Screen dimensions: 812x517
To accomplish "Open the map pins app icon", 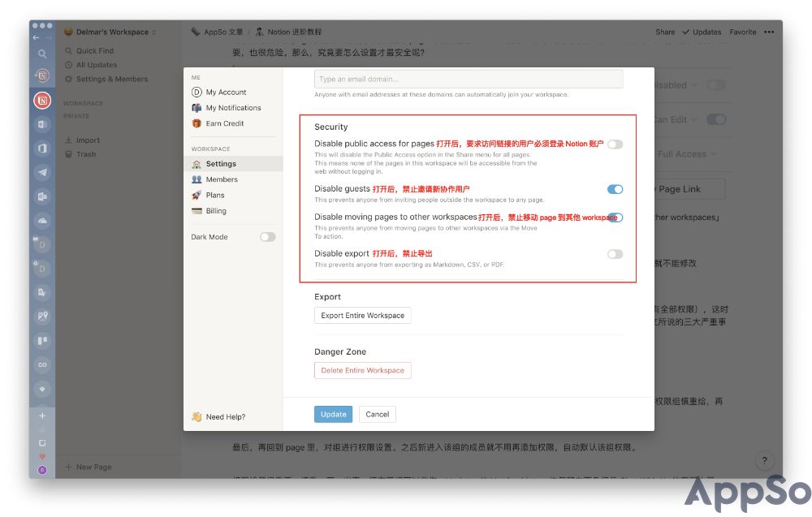I will pos(42,317).
